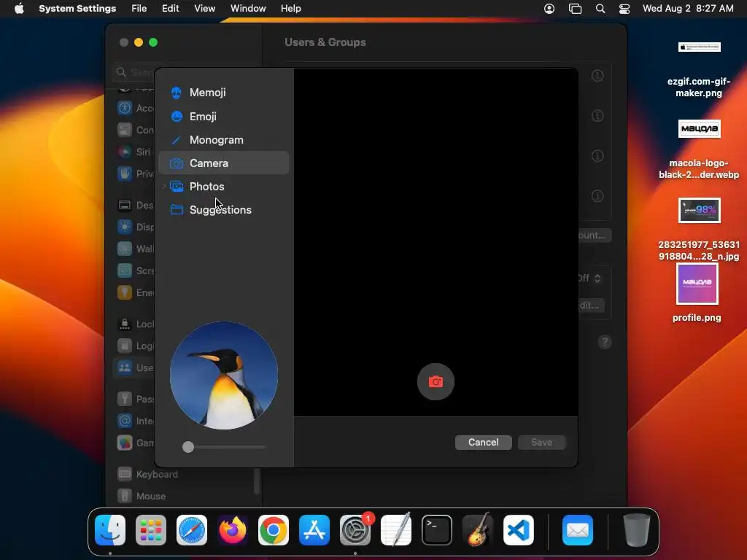Open the File menu

point(139,9)
